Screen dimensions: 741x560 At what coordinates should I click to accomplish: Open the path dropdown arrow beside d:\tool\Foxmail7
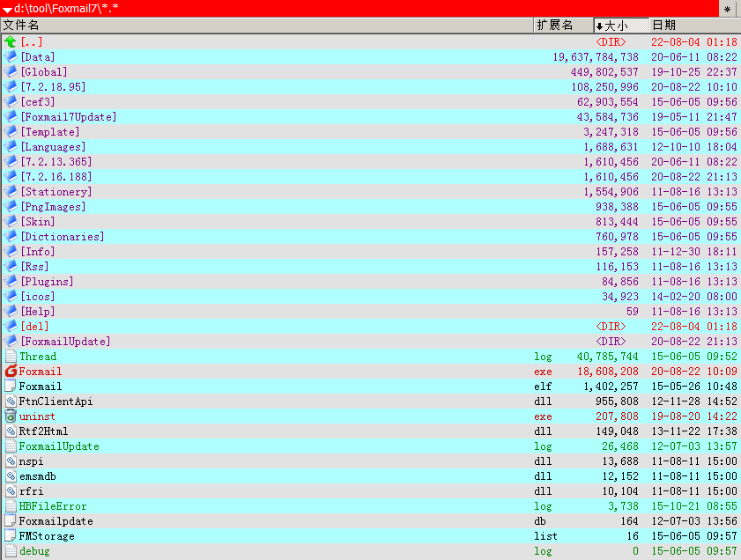(7, 9)
